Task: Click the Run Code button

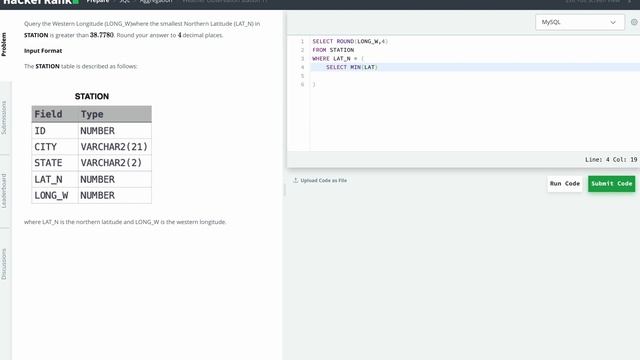Action: [x=565, y=184]
